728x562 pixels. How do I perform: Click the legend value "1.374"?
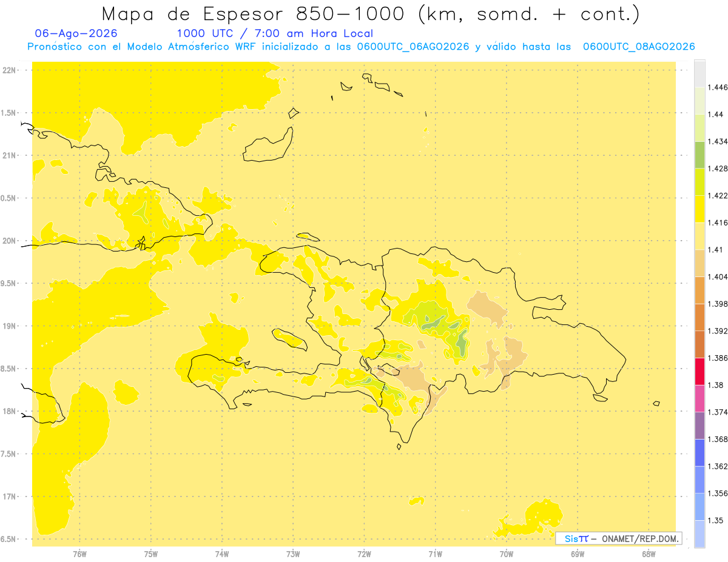coord(719,412)
